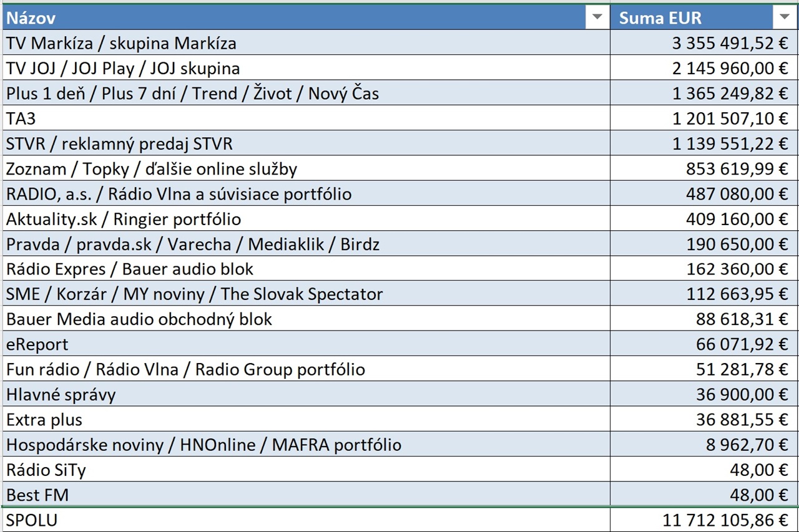Select the Hospodárske noviny / HNOnline cell

[305, 444]
